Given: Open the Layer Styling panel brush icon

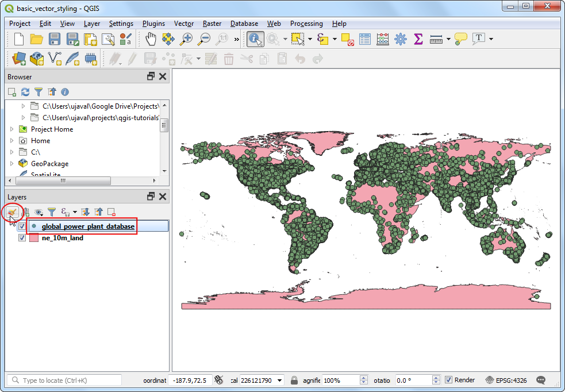Looking at the screenshot, I should pyautogui.click(x=12, y=212).
